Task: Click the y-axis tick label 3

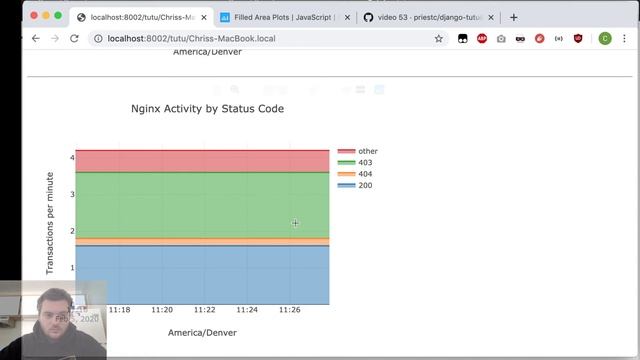Action: pos(72,194)
